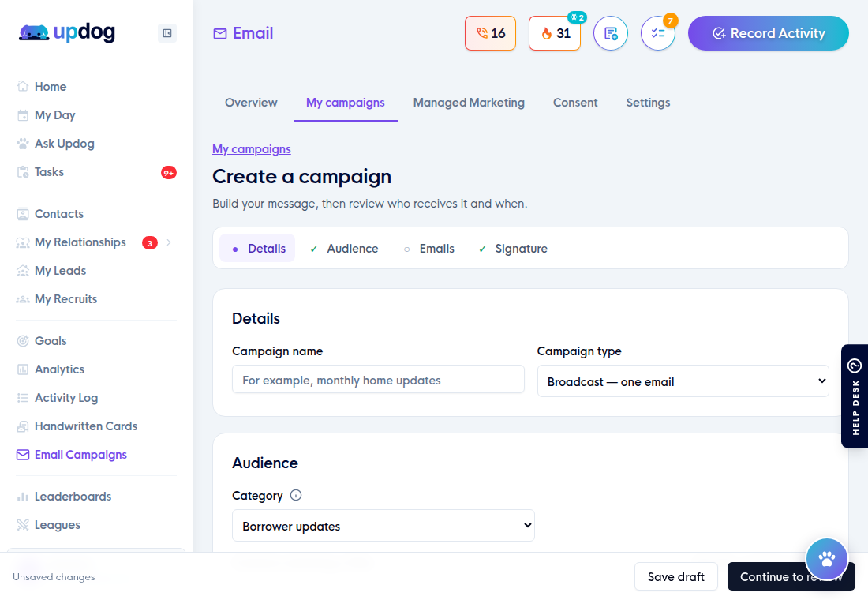Viewport: 868px width, 600px height.
Task: Jump to the Signature step
Action: [x=512, y=248]
